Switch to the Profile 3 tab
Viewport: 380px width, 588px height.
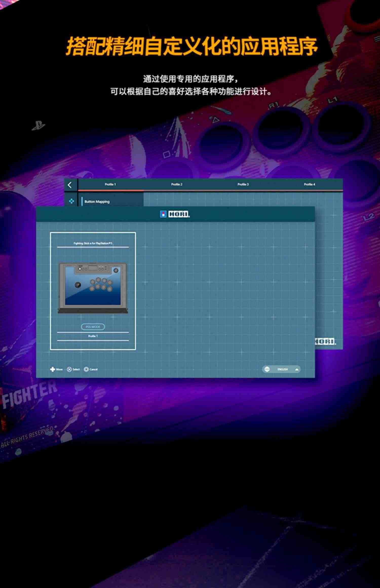[x=243, y=184]
